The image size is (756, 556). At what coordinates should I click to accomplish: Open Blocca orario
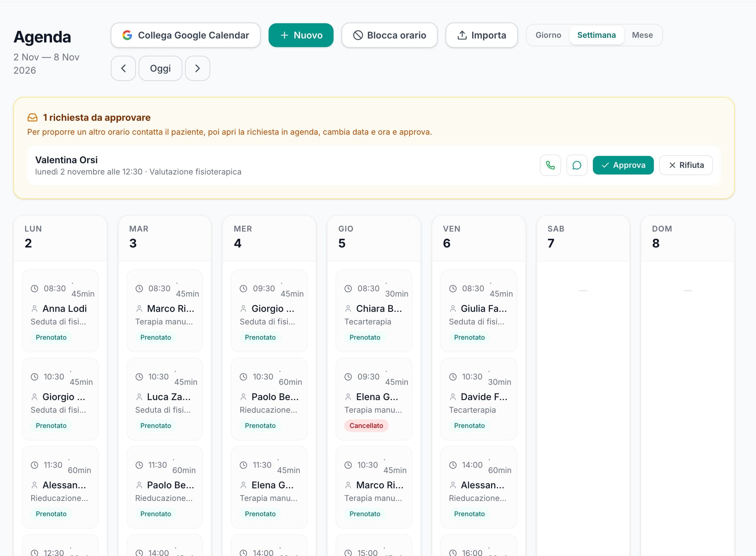click(389, 35)
